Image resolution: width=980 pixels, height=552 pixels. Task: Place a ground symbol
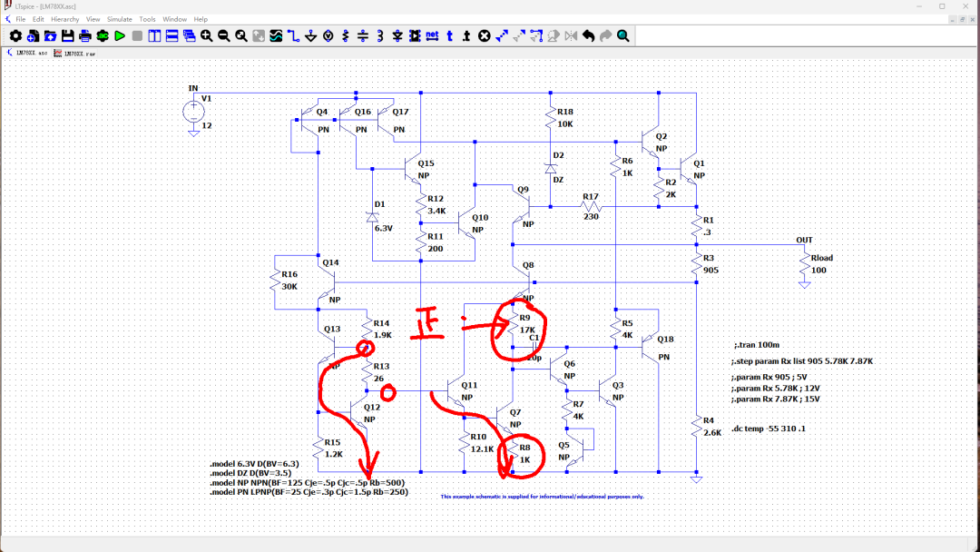tap(310, 36)
